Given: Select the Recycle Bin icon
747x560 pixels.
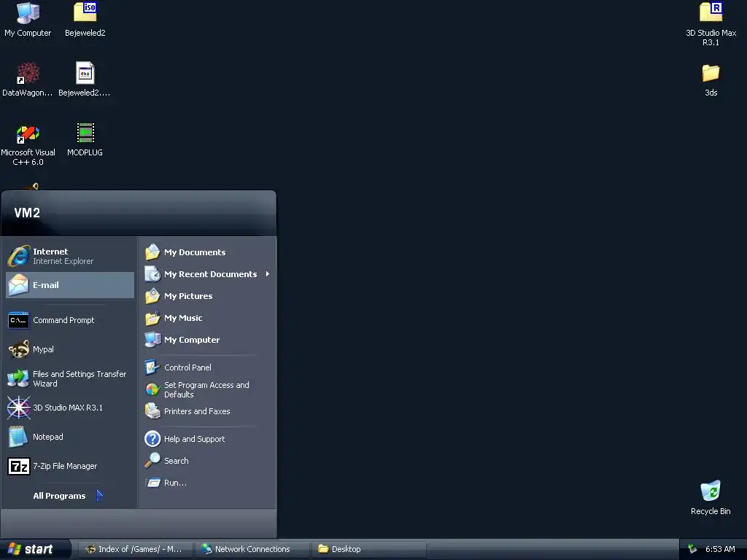Looking at the screenshot, I should (711, 497).
